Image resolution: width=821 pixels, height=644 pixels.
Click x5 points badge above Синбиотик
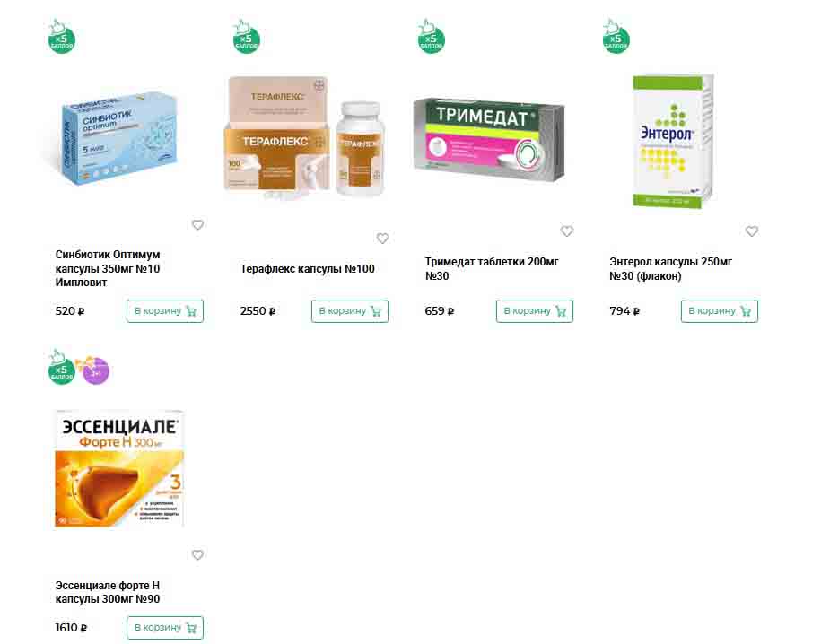61,37
